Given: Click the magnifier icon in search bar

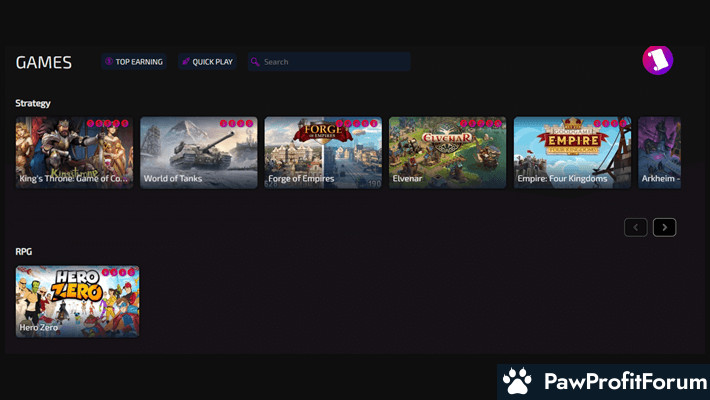Looking at the screenshot, I should coord(256,62).
